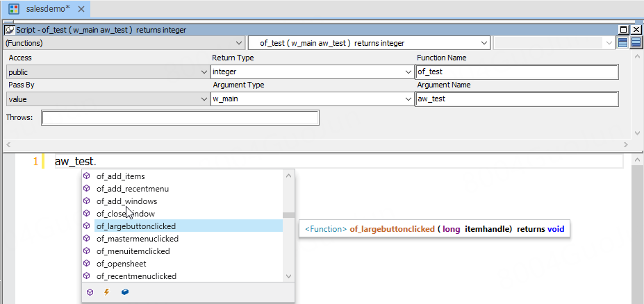Select of_mastermenuclicked from autocomplete list

click(x=137, y=239)
